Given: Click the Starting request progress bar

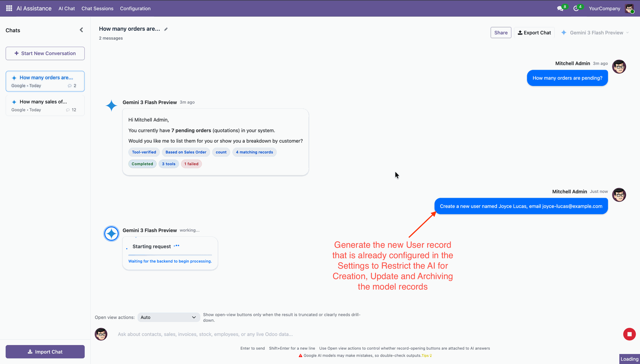Looking at the screenshot, I should 170,255.
